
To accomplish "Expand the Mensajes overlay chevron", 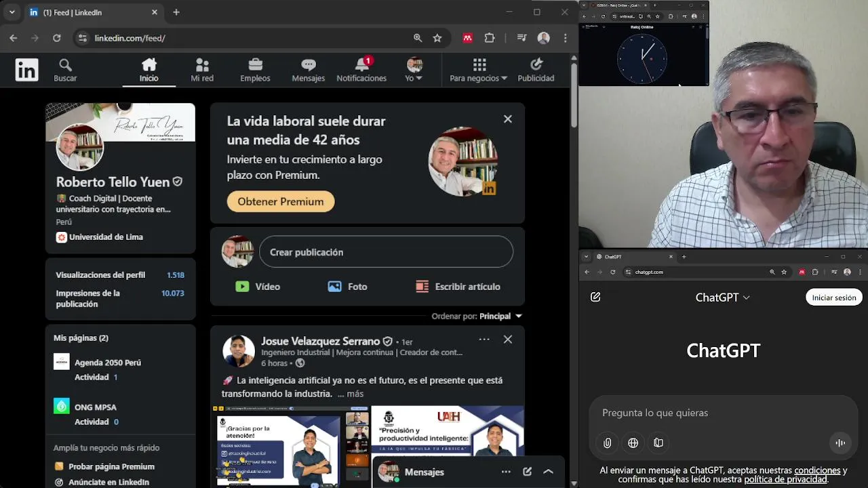I will [549, 472].
